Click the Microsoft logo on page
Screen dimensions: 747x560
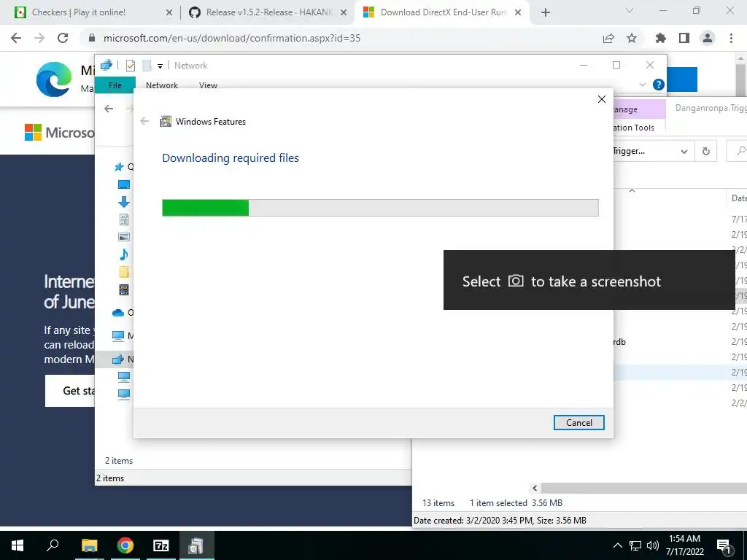(60, 132)
